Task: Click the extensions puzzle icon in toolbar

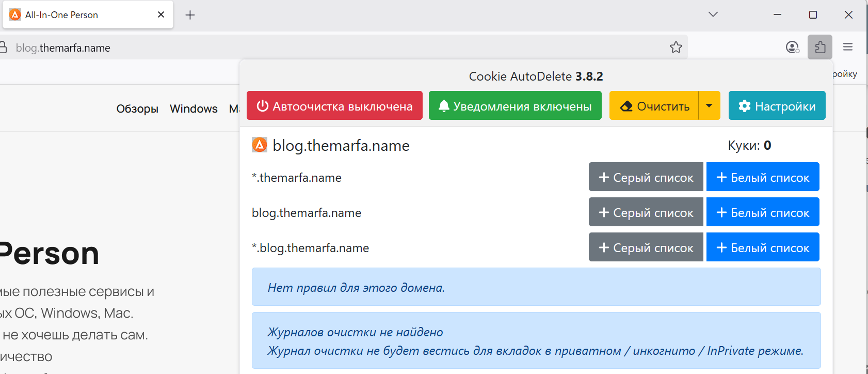Action: click(x=819, y=48)
